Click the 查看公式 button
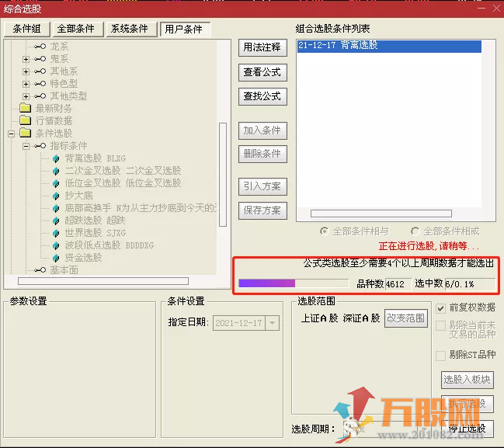Image resolution: width=504 pixels, height=448 pixels. point(262,72)
